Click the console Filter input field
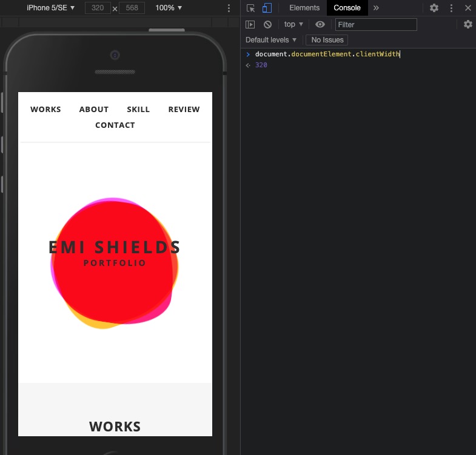This screenshot has height=455, width=476. [376, 24]
